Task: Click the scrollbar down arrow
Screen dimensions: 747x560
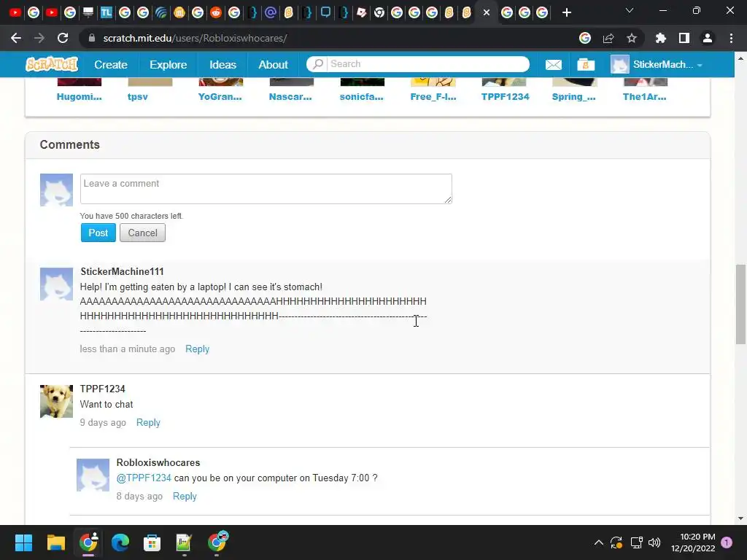Action: 740,518
